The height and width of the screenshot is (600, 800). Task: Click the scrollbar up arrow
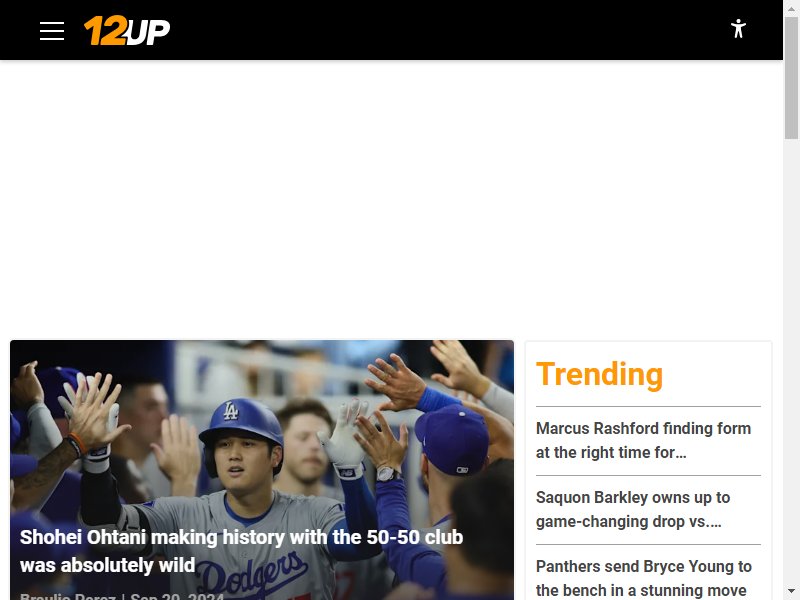point(791,8)
